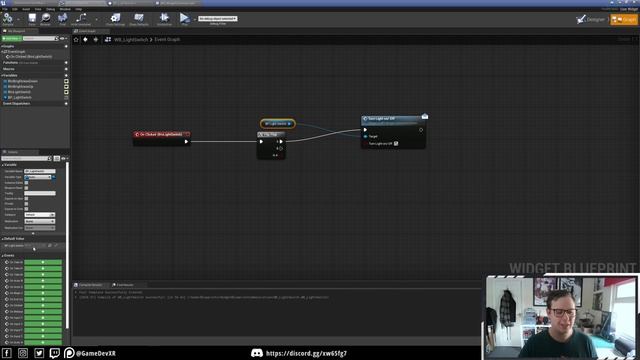Save the widget blueprint using the toolbar
Viewport: 640px width, 360px height.
[x=32, y=18]
